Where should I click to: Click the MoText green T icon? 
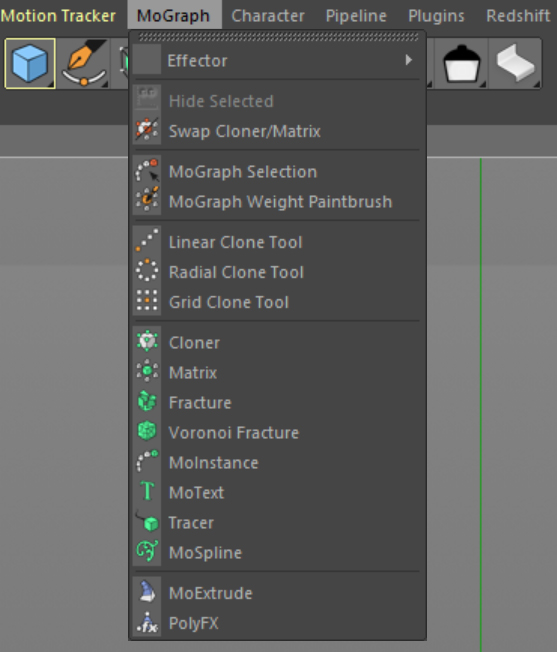[x=147, y=492]
